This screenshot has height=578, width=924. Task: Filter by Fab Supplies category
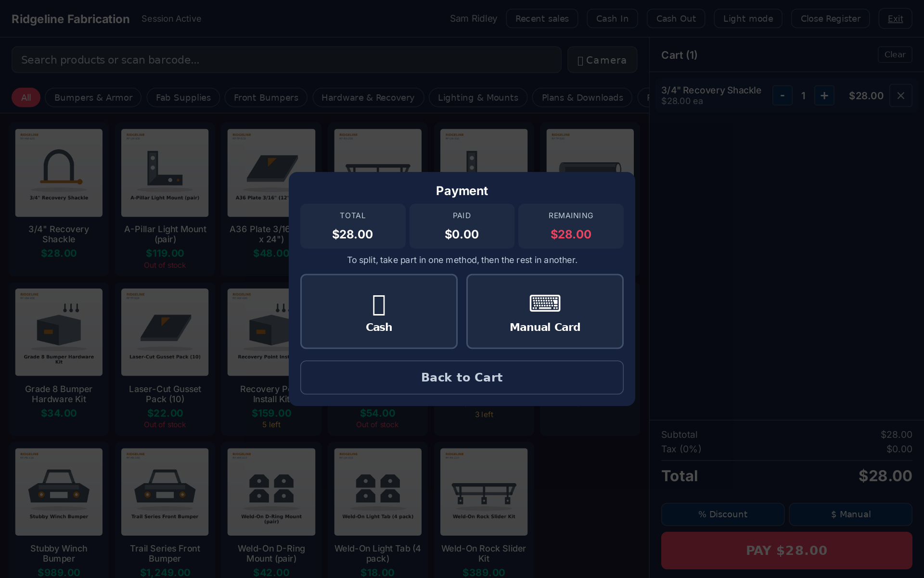183,98
